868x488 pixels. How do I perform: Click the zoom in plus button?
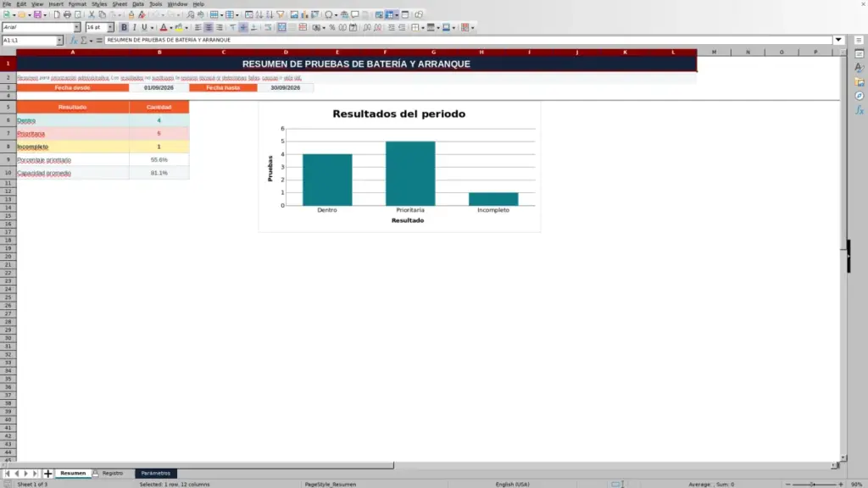tap(841, 485)
